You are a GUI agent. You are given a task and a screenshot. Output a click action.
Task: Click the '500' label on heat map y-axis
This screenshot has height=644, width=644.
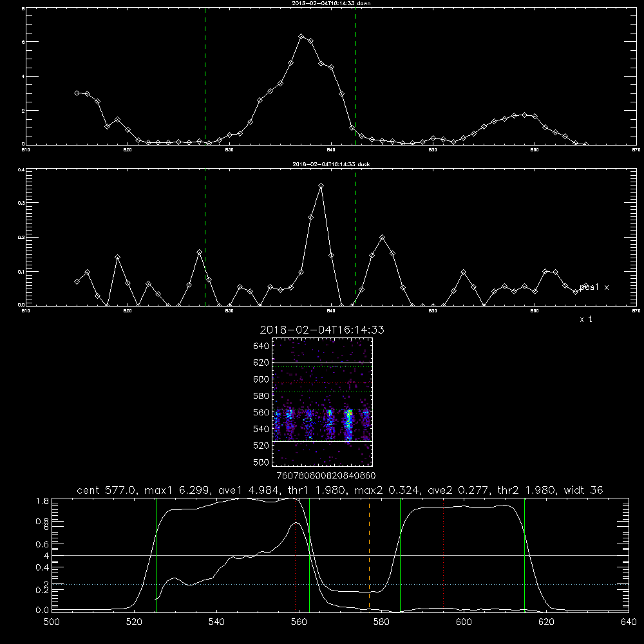[x=261, y=462]
